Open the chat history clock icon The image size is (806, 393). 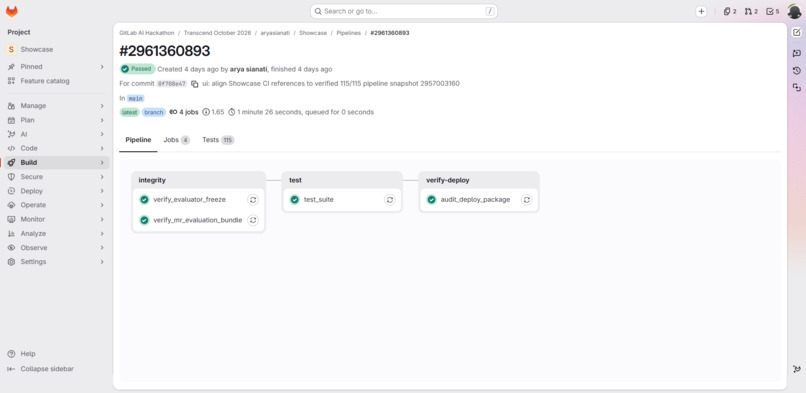pos(797,70)
